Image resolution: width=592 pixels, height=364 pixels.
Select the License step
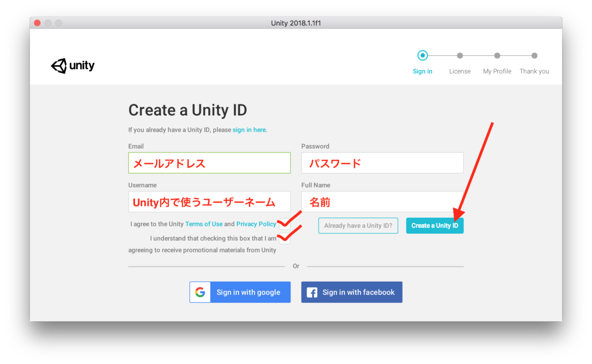coord(460,71)
